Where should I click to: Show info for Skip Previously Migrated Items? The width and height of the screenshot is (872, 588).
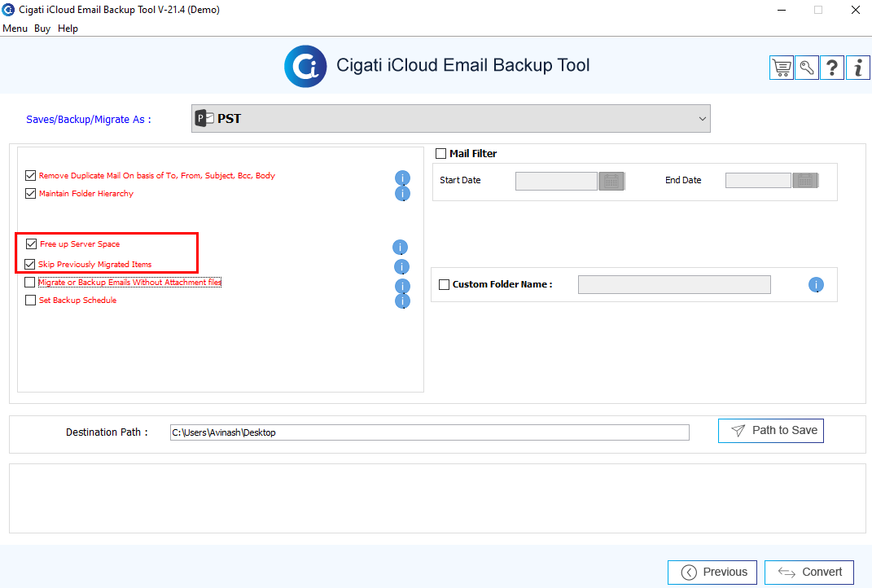coord(401,267)
